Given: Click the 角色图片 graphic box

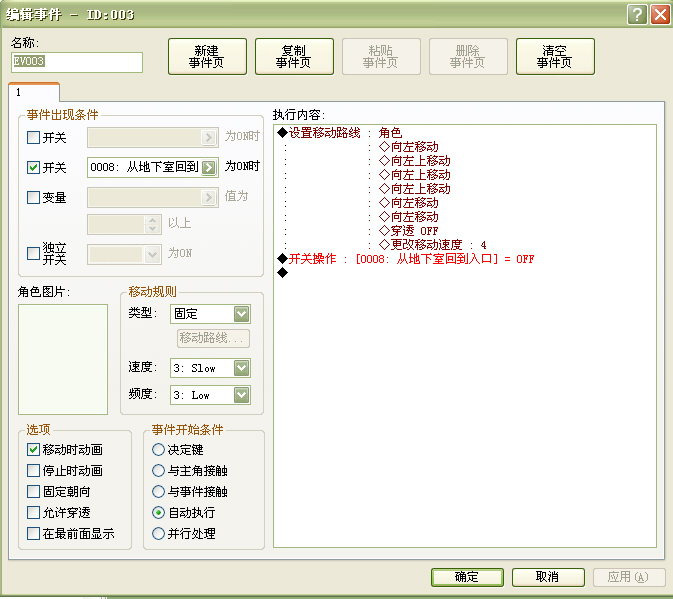Looking at the screenshot, I should [x=63, y=360].
